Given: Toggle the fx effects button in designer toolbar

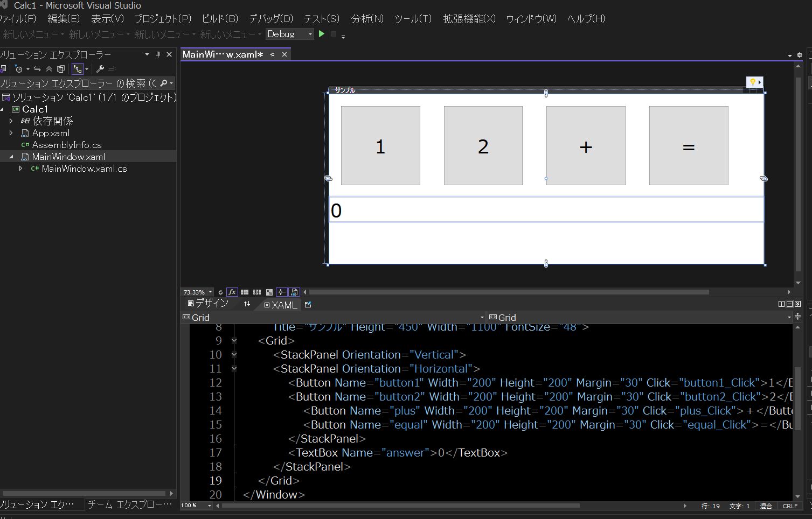Looking at the screenshot, I should click(232, 292).
